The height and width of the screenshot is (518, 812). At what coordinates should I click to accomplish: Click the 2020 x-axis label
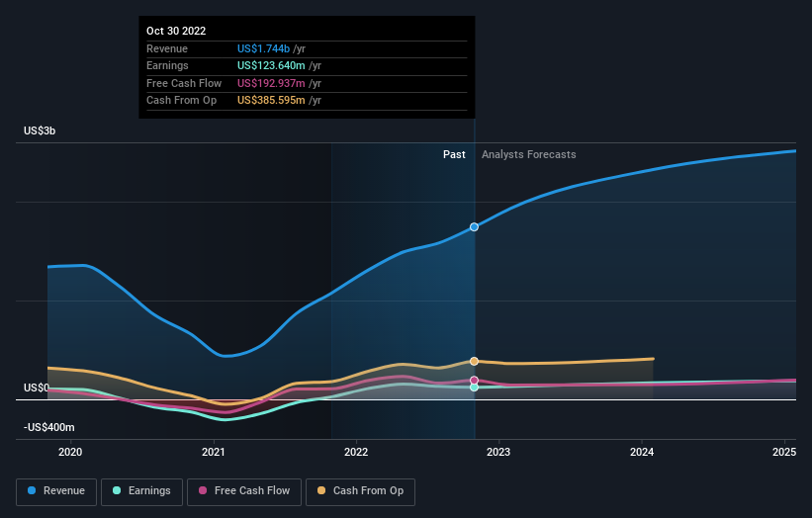click(x=70, y=453)
